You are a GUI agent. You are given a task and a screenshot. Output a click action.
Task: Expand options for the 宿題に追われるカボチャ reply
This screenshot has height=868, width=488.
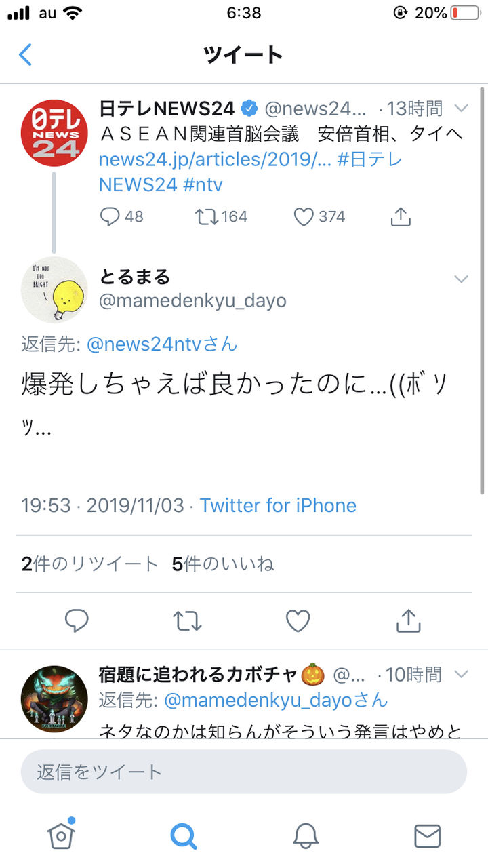[462, 674]
